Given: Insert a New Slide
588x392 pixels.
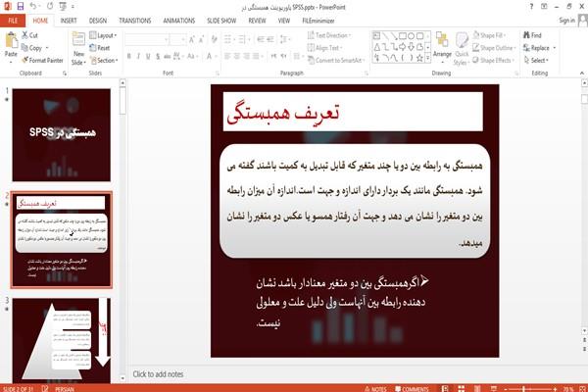Looking at the screenshot, I should pyautogui.click(x=78, y=49).
